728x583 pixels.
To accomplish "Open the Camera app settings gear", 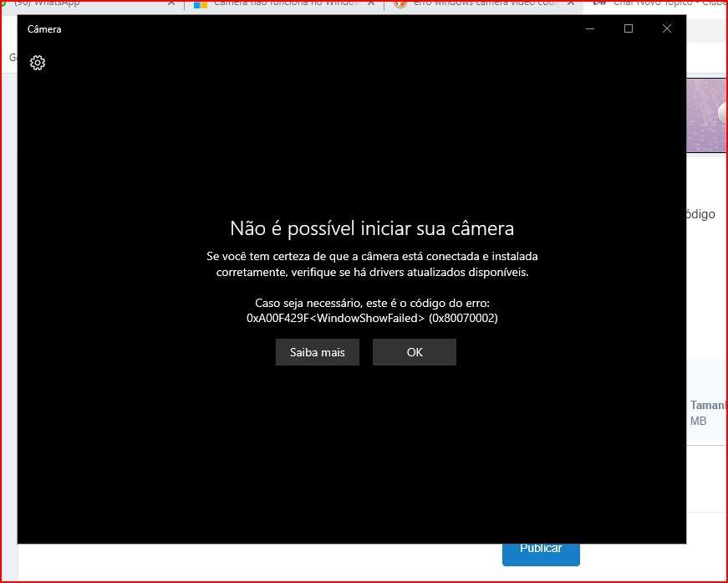I will [x=38, y=63].
